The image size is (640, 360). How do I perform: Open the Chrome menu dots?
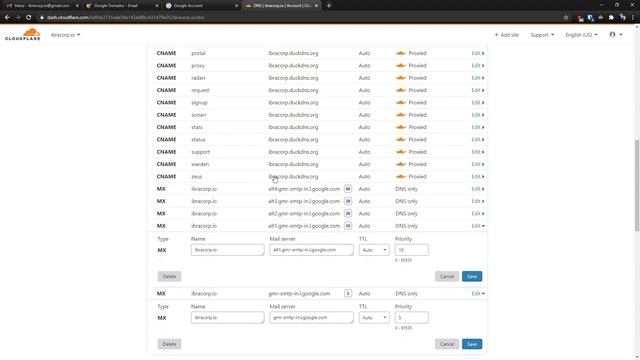(633, 18)
